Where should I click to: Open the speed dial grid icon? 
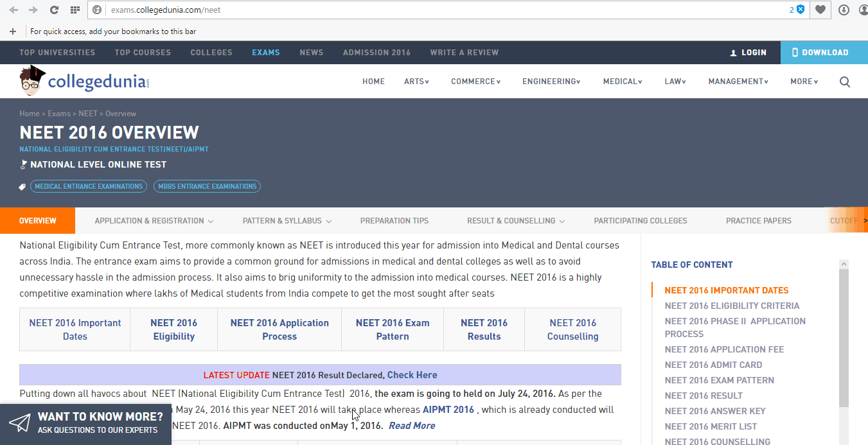(75, 10)
